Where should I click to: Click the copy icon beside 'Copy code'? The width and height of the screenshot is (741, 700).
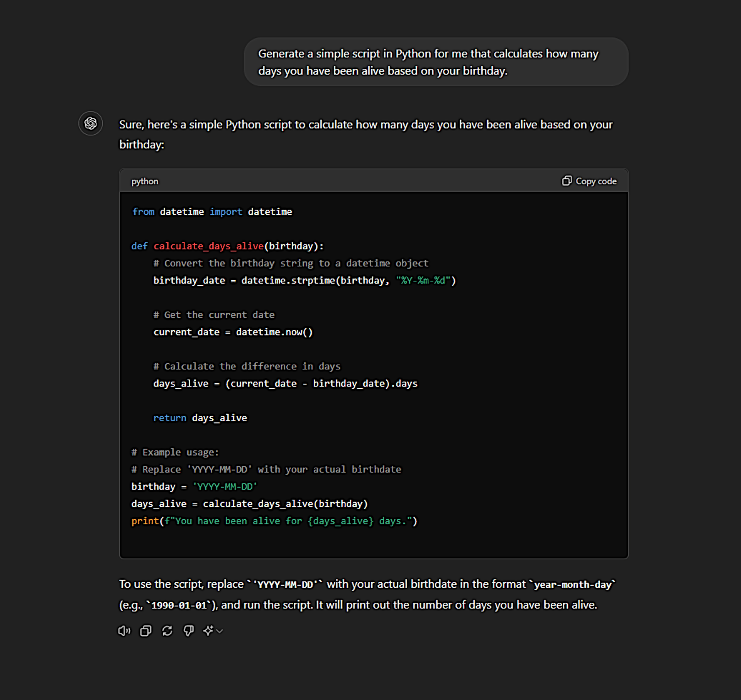[x=567, y=181]
